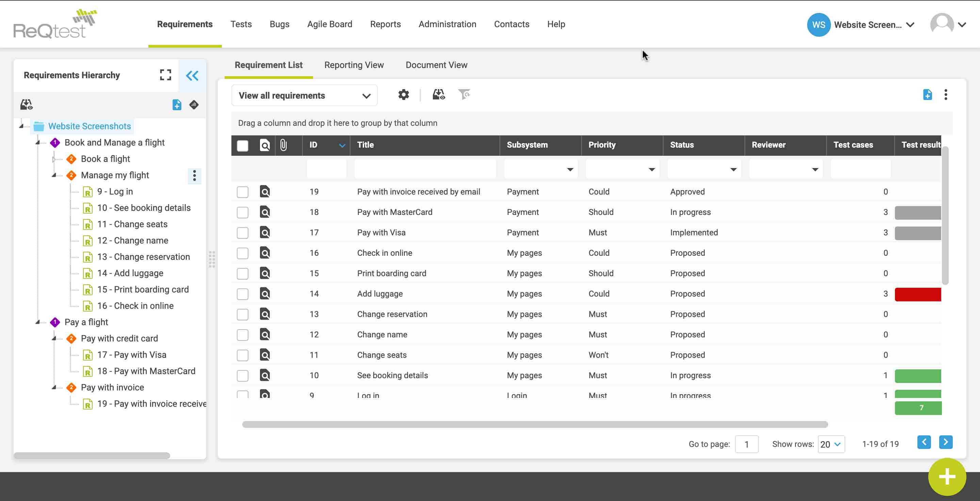
Task: Open 13 - Change reservation in tree
Action: (x=143, y=257)
